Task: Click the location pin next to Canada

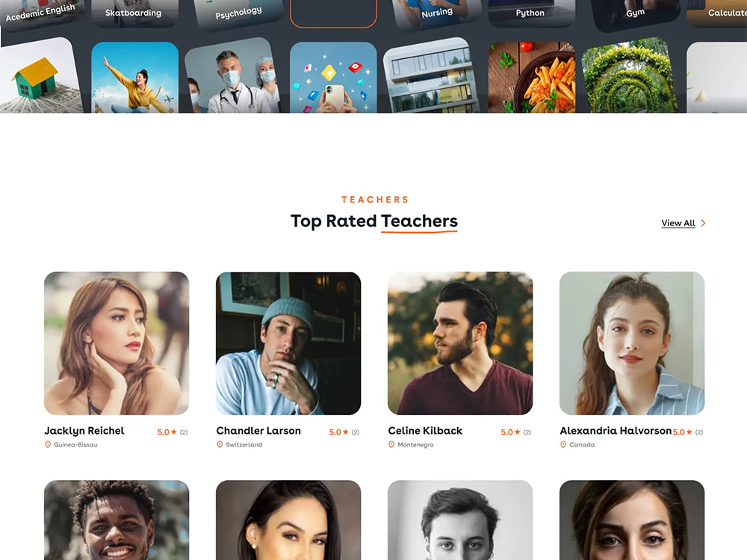Action: click(563, 444)
